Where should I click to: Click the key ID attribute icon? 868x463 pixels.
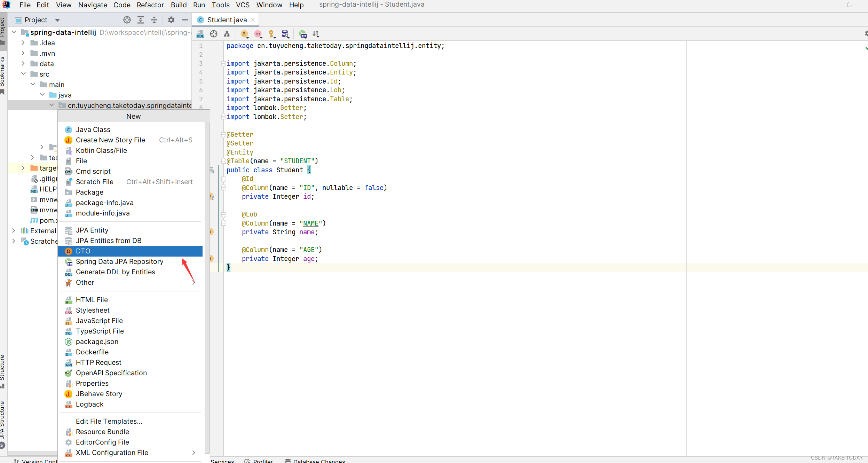coord(271,34)
